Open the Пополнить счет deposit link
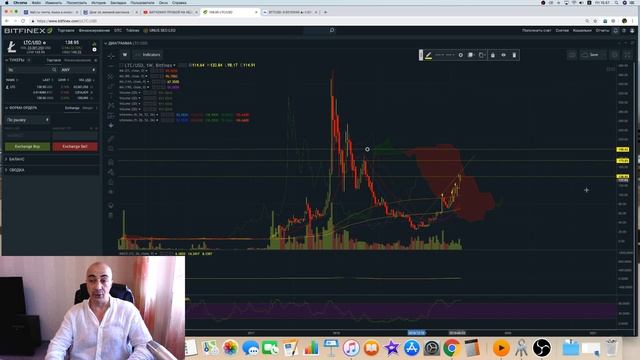 [x=537, y=31]
